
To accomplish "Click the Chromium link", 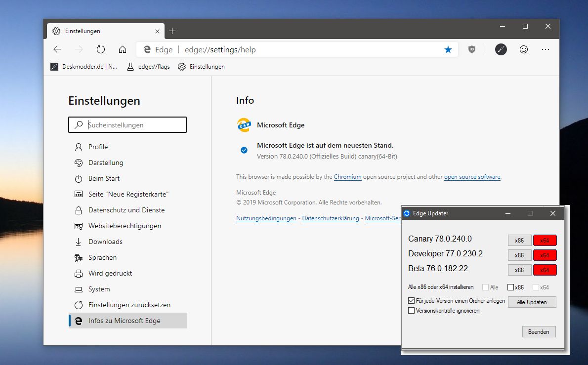I will pyautogui.click(x=348, y=177).
